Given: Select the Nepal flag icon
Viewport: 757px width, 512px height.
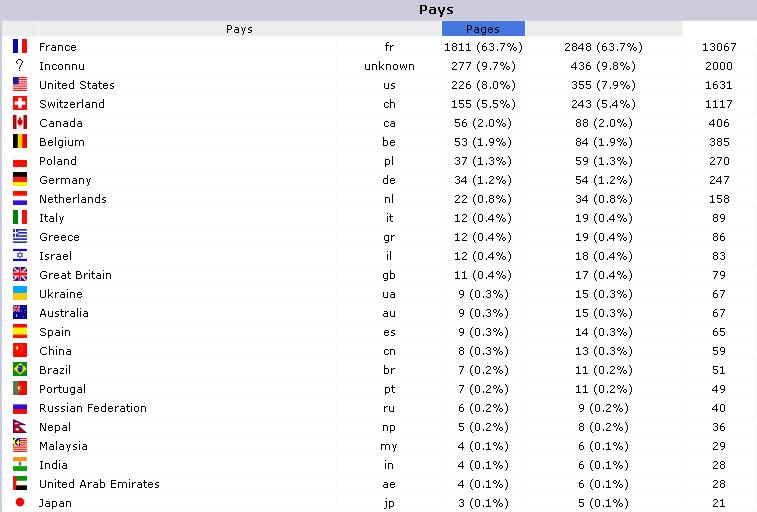Looking at the screenshot, I should tap(20, 427).
